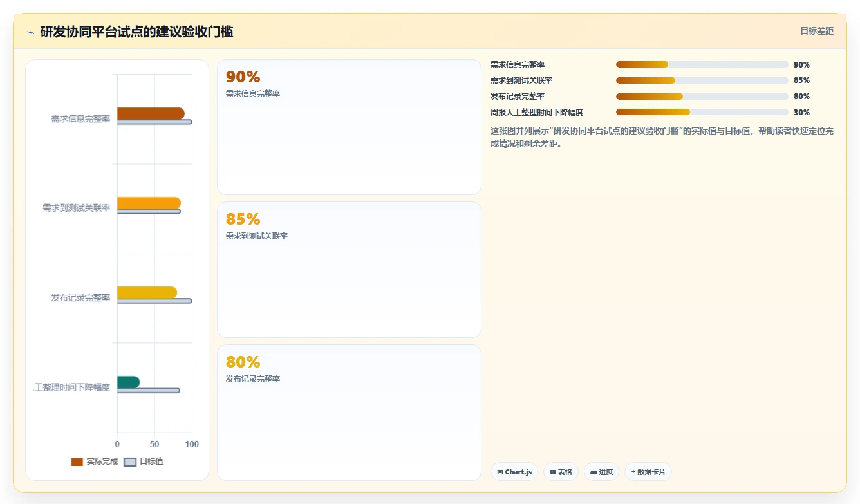Click the 需求到测试关联率 progress bar

click(702, 80)
